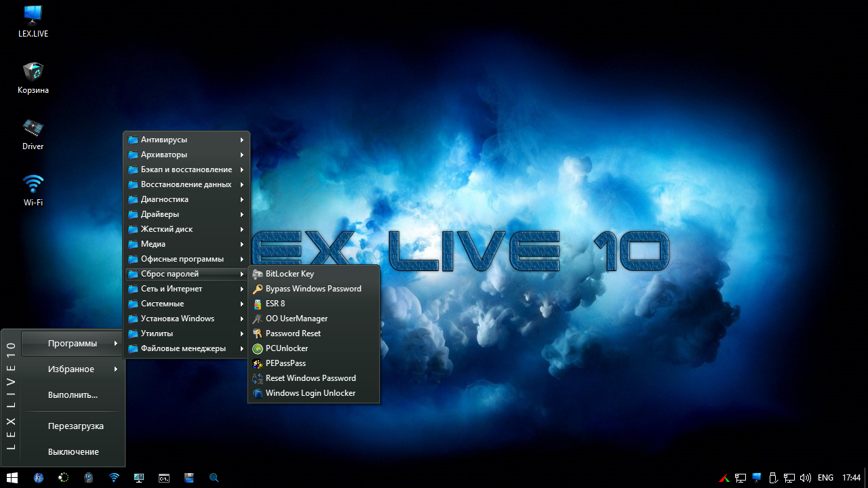Click the Windows Start button

[12, 478]
